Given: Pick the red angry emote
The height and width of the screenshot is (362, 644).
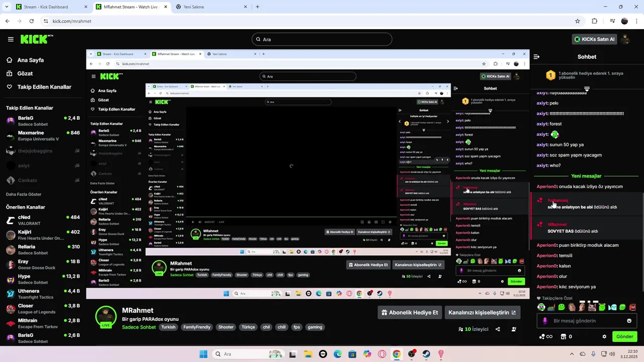Looking at the screenshot, I should tap(633, 307).
